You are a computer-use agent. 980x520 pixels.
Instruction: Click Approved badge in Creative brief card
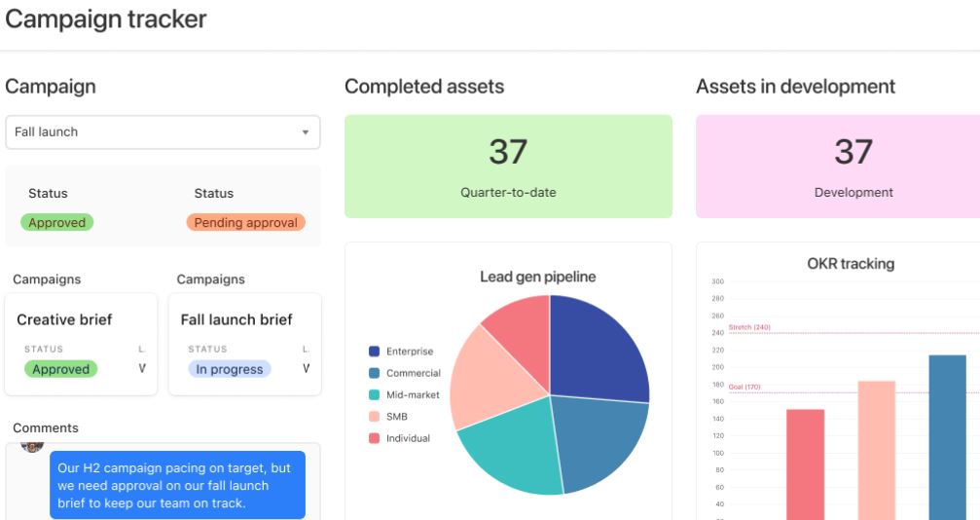(60, 369)
